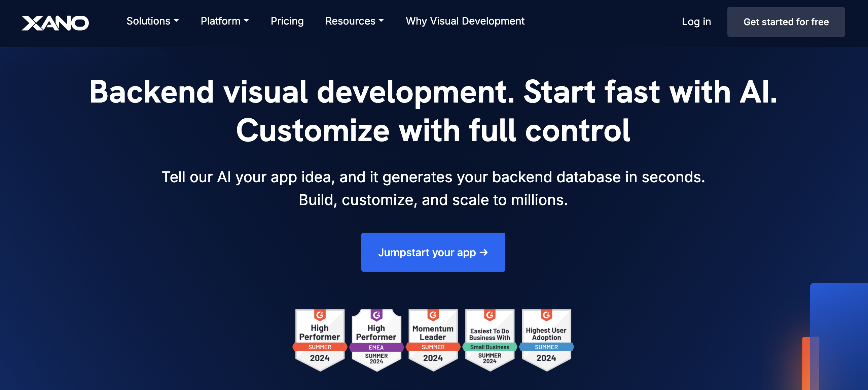Open the Solutions dropdown menu
The image size is (868, 390).
153,21
